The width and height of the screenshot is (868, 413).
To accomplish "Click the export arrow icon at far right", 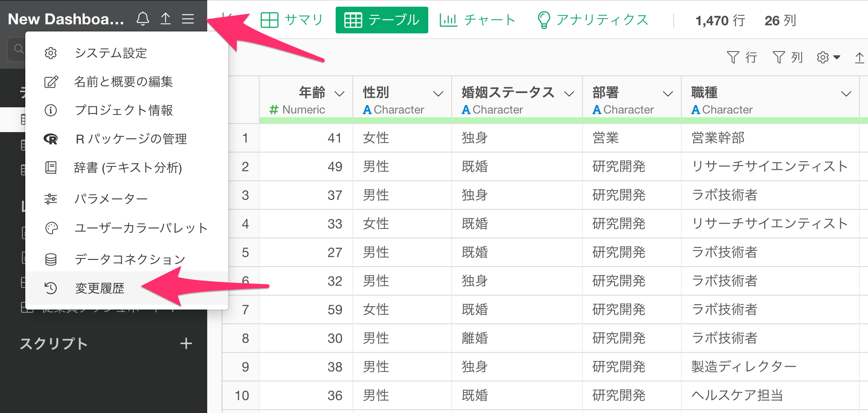I will click(859, 58).
